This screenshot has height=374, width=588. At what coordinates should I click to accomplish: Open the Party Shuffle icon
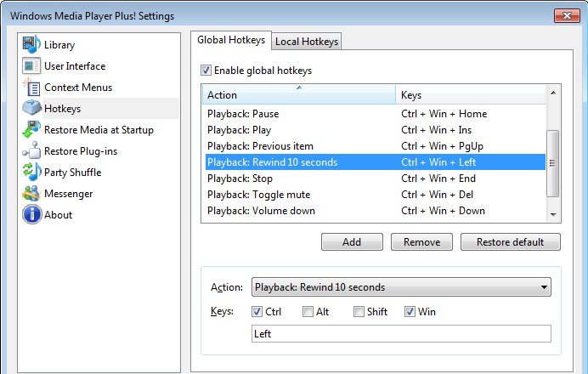click(x=31, y=173)
